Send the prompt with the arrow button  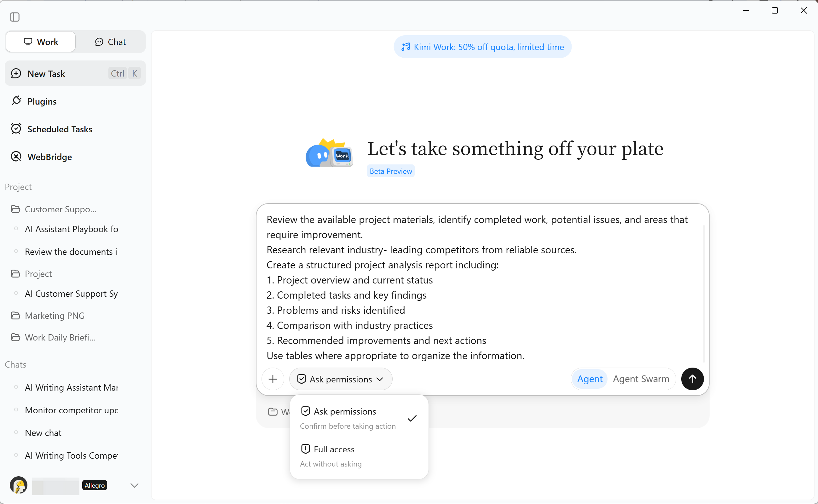[x=692, y=379]
